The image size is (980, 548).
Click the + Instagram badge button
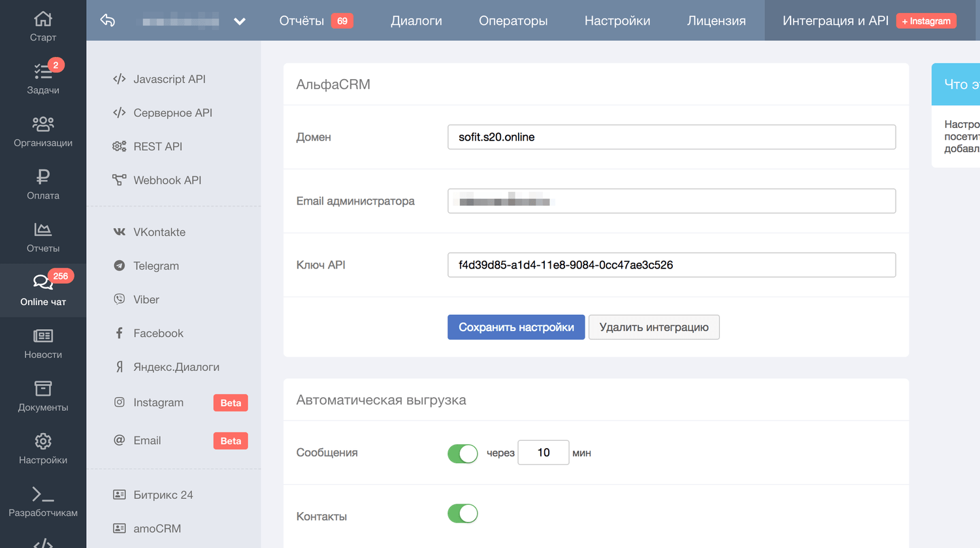(x=926, y=21)
